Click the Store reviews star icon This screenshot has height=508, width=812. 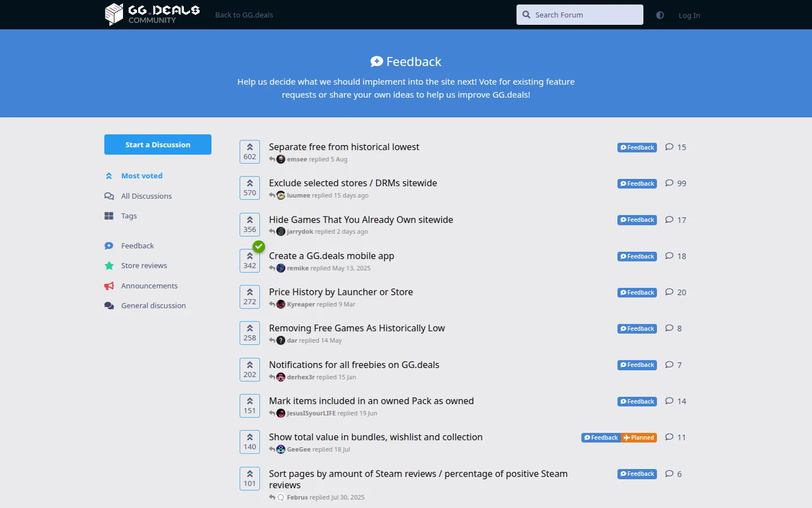(109, 265)
